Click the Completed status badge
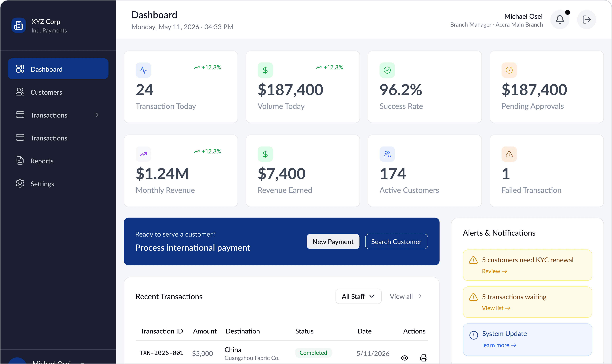The width and height of the screenshot is (612, 364). (313, 353)
